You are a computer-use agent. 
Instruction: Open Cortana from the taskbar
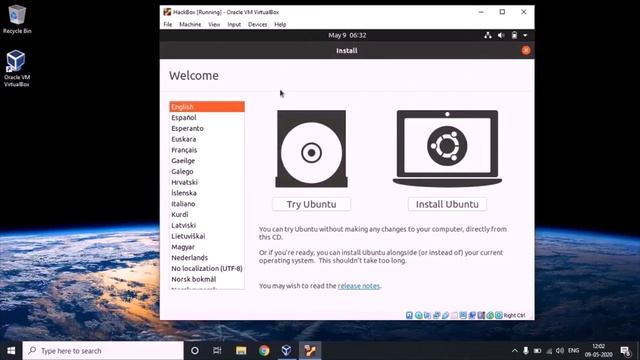coord(195,351)
